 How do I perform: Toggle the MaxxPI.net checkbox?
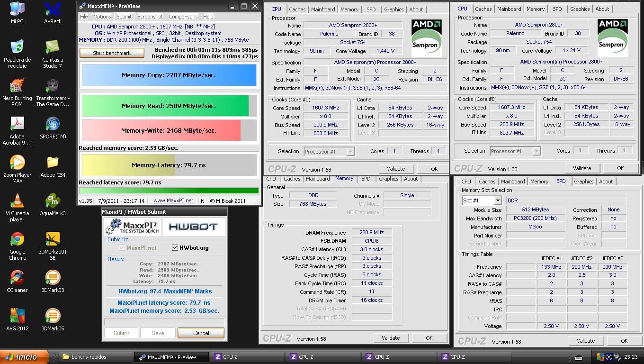122,247
